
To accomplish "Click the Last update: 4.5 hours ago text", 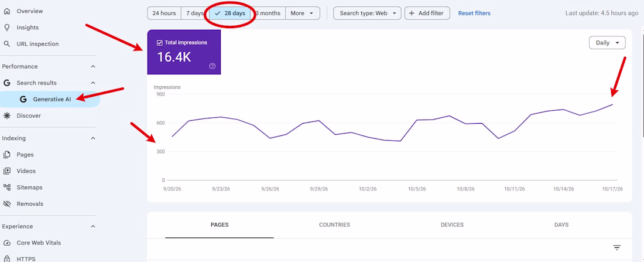I will coord(602,13).
